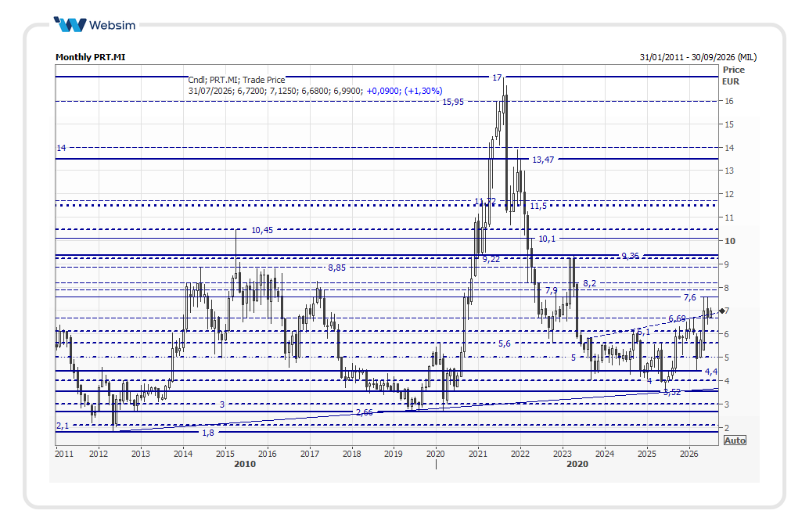Click the current price diamond marker
Viewport: 809px width, 532px height.
(722, 311)
